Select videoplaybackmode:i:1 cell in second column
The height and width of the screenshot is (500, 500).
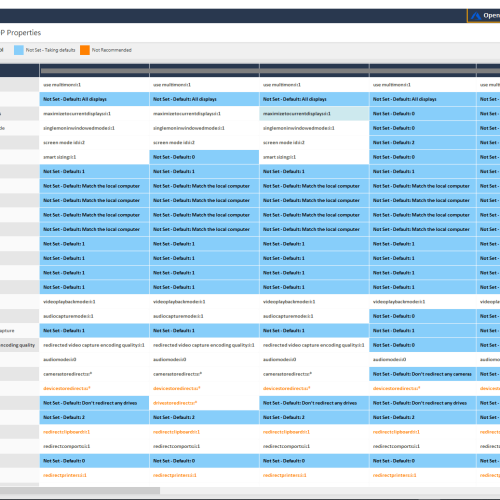204,302
